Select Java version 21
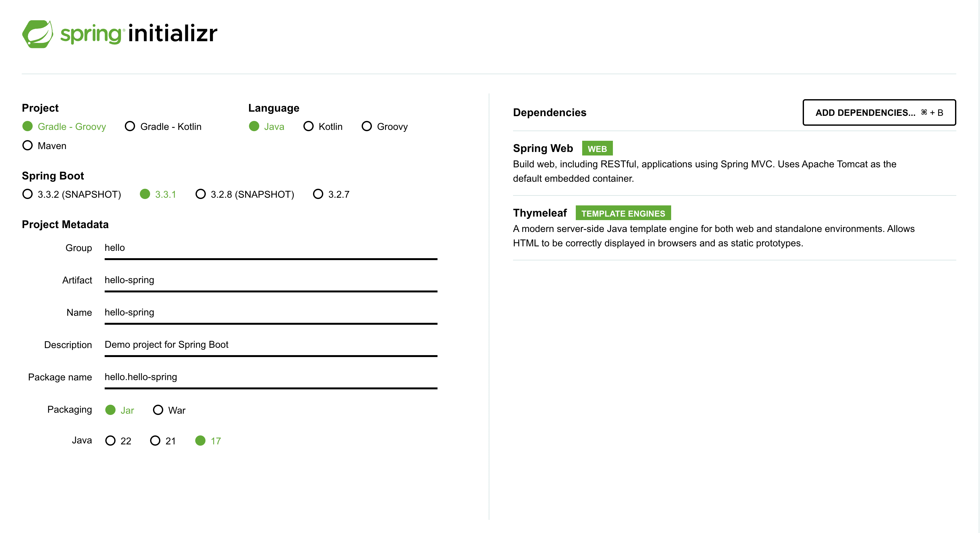Screen dimensions: 980x533 pos(163,441)
